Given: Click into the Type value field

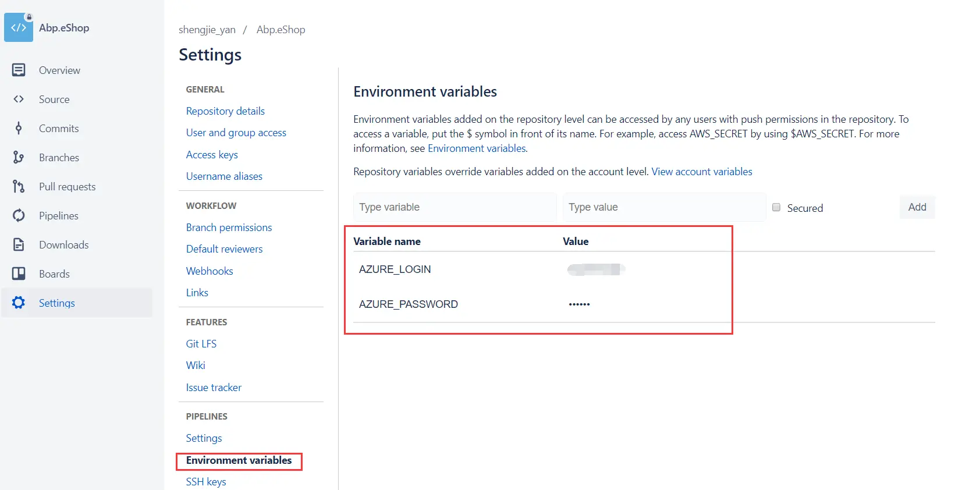Looking at the screenshot, I should coord(664,207).
